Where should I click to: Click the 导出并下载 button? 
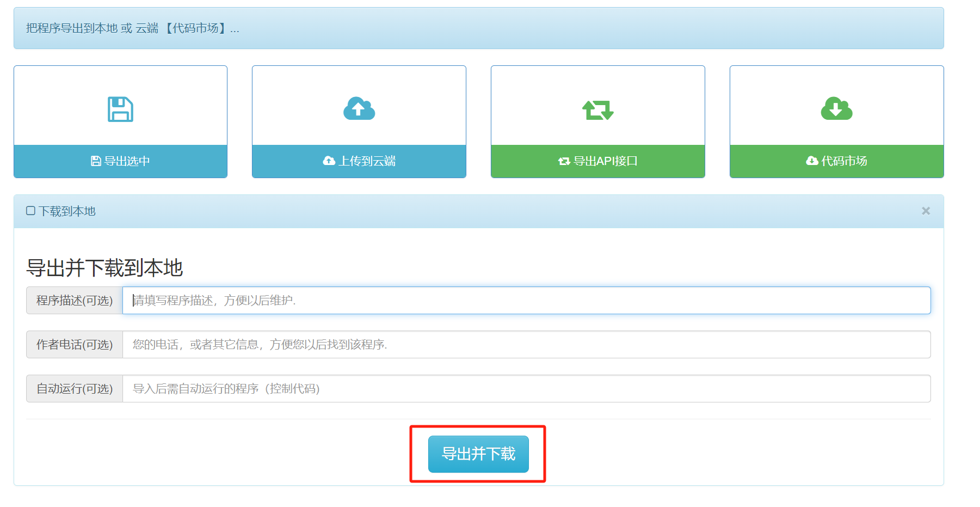478,454
